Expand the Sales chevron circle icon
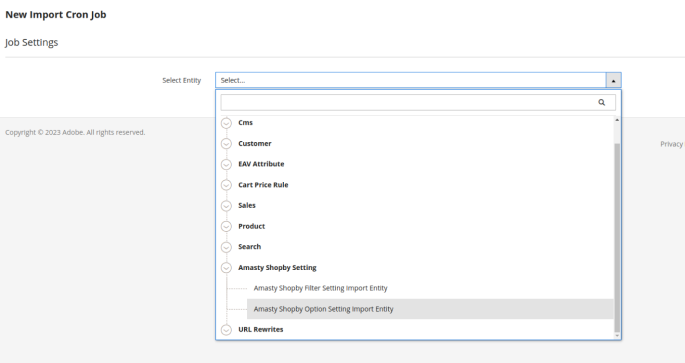This screenshot has width=685, height=363. [x=226, y=206]
